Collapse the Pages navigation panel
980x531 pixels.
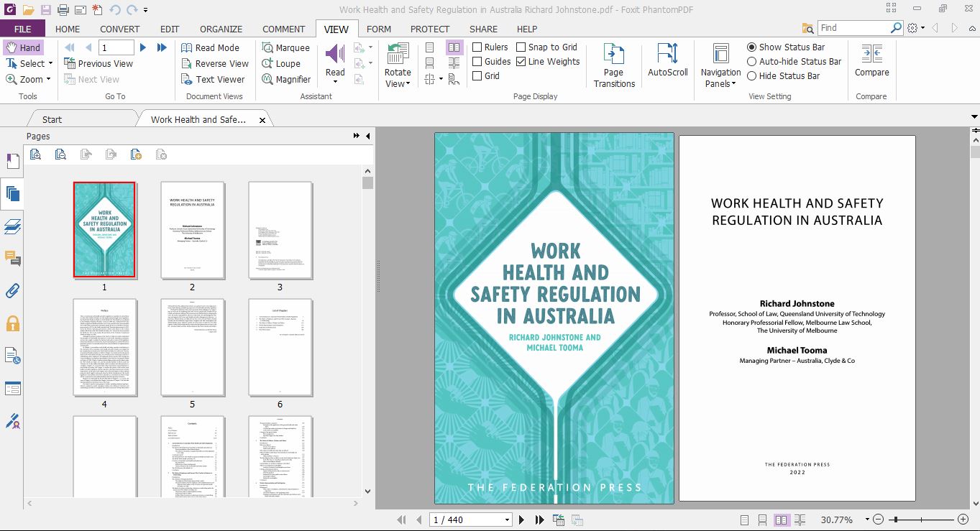coord(367,136)
